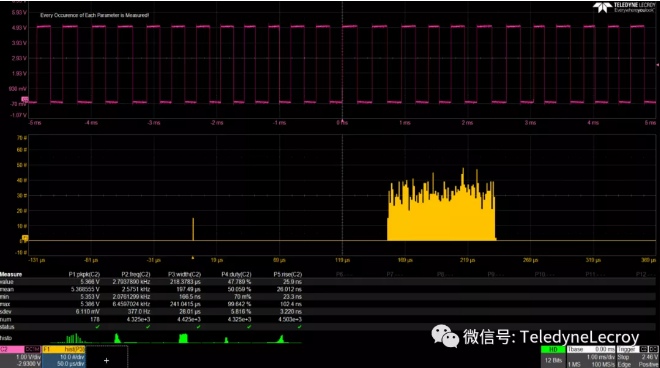This screenshot has height=368, width=660.
Task: Click the sdev cell 377.0 Hz
Action: click(x=139, y=312)
